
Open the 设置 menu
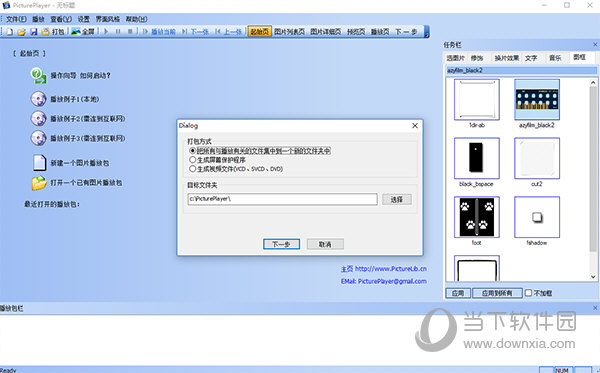click(x=83, y=19)
